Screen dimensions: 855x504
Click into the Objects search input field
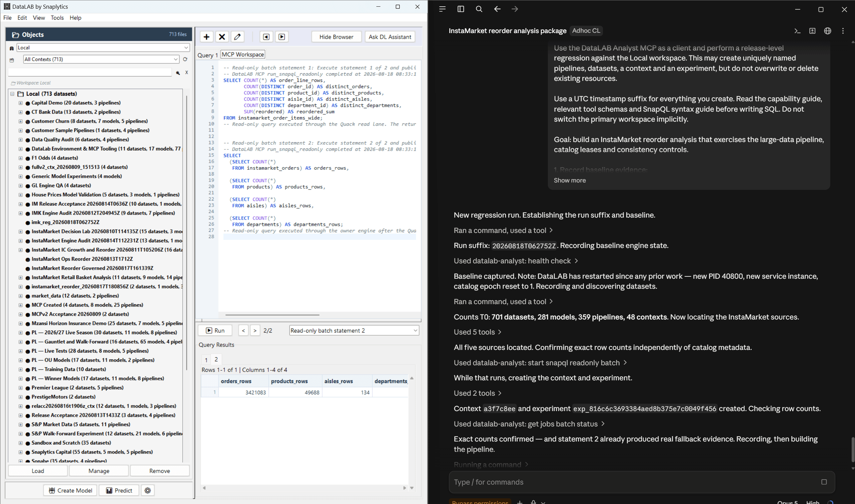tap(90, 72)
